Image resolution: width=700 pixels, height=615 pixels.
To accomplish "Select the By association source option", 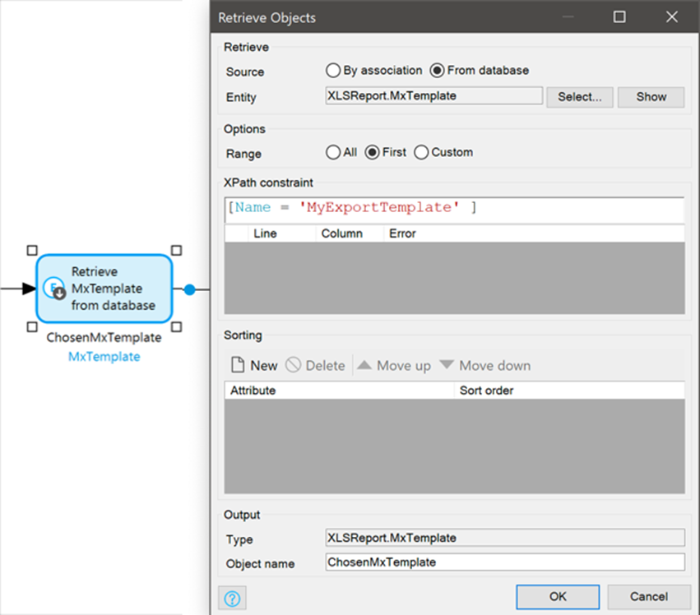I will tap(334, 71).
